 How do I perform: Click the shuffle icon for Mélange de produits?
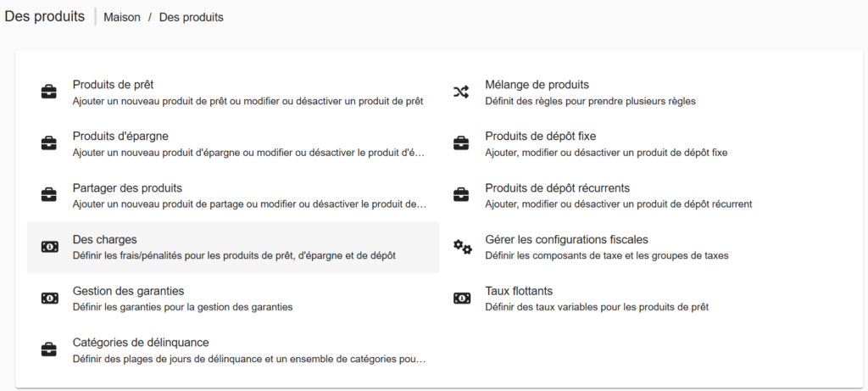point(461,92)
